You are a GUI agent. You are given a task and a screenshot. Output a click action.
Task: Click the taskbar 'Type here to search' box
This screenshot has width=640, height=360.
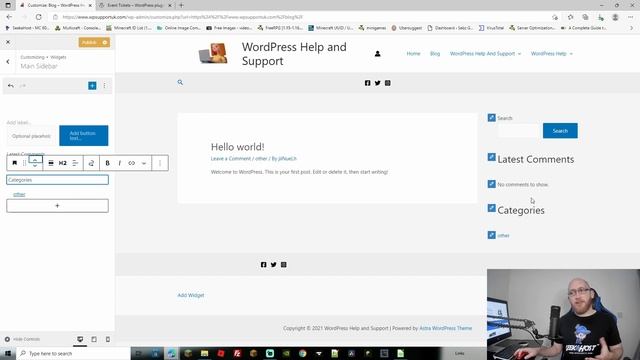[x=73, y=353]
